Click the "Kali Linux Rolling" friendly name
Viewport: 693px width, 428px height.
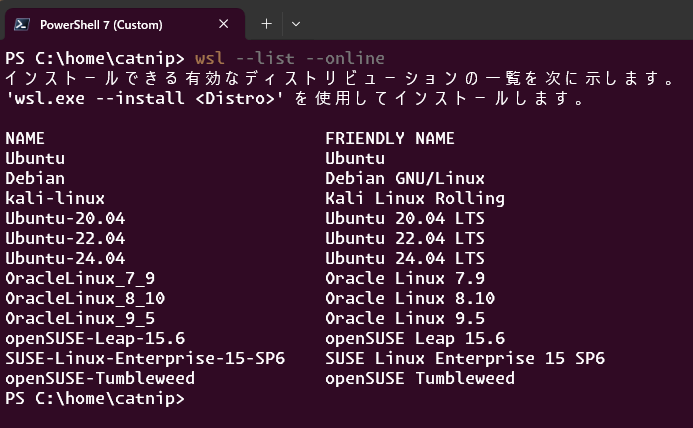(415, 198)
